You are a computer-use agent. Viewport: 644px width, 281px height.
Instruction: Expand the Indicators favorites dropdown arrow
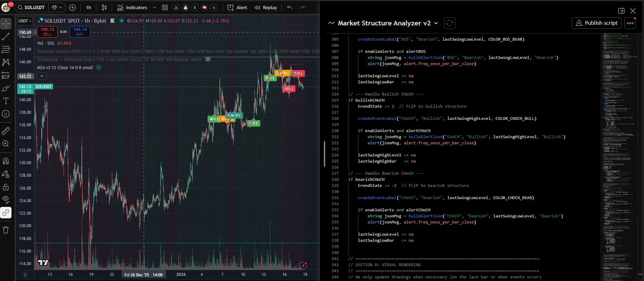tap(154, 7)
